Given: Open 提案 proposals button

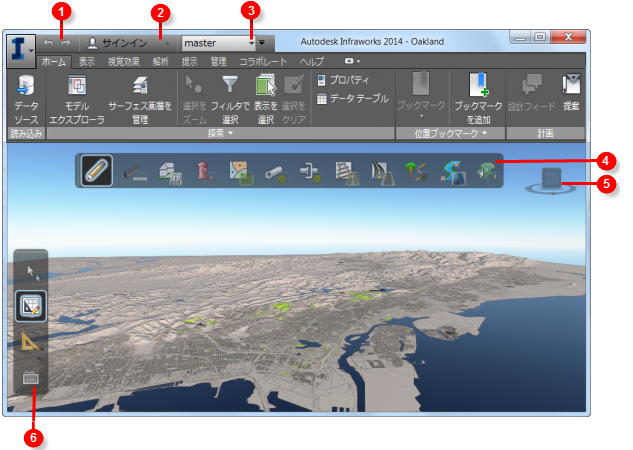Looking at the screenshot, I should pos(571,93).
